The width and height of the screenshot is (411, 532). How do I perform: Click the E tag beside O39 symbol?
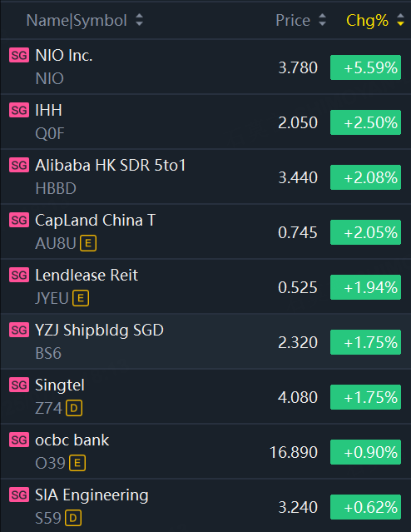[x=77, y=463]
